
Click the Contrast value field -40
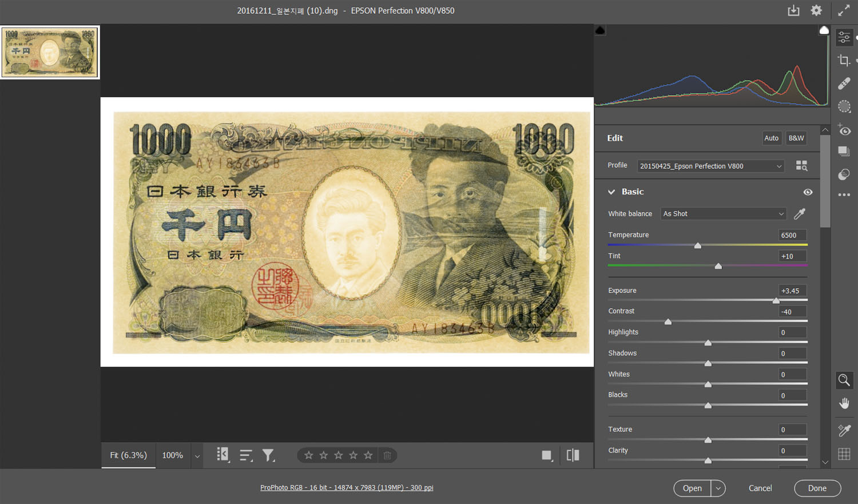point(792,312)
